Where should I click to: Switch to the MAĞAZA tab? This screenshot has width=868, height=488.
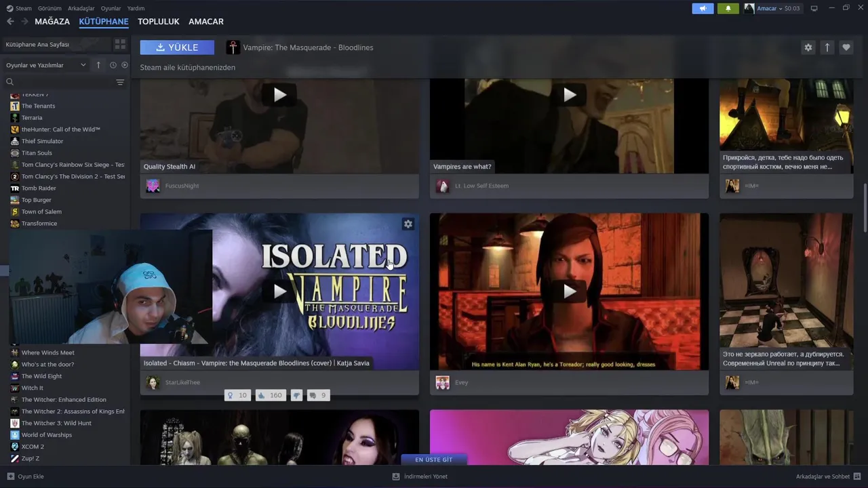tap(52, 22)
